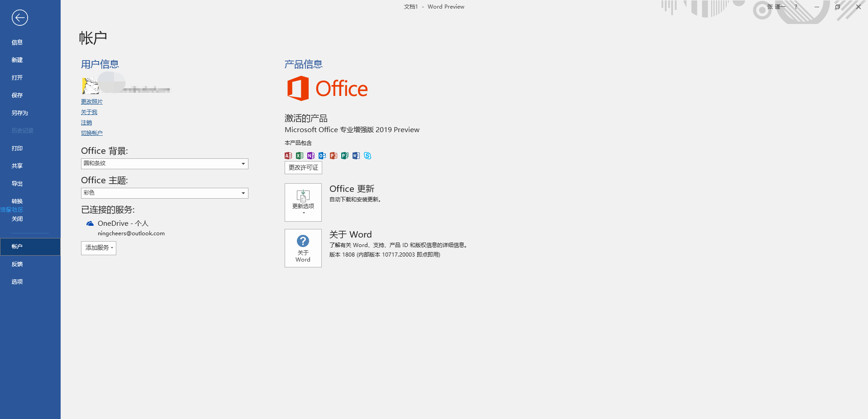Click the Excel app icon
Image resolution: width=868 pixels, height=419 pixels.
300,156
